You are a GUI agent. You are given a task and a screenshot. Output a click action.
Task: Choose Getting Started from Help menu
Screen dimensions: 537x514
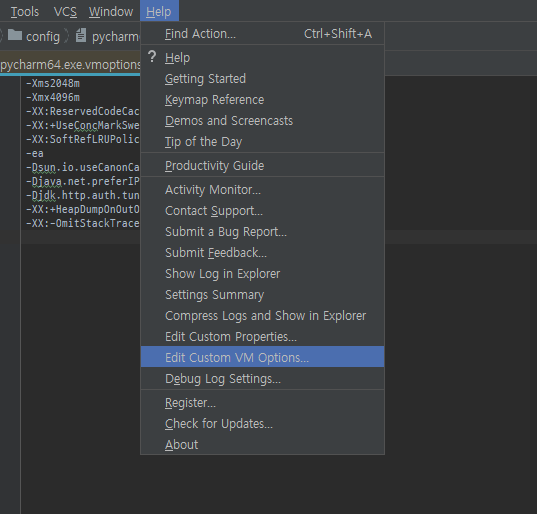pos(262,79)
